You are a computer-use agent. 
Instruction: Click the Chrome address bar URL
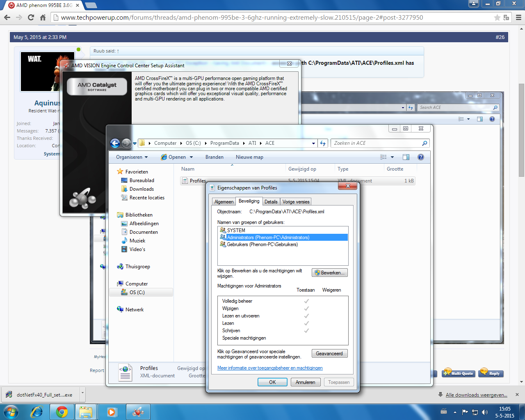point(242,17)
